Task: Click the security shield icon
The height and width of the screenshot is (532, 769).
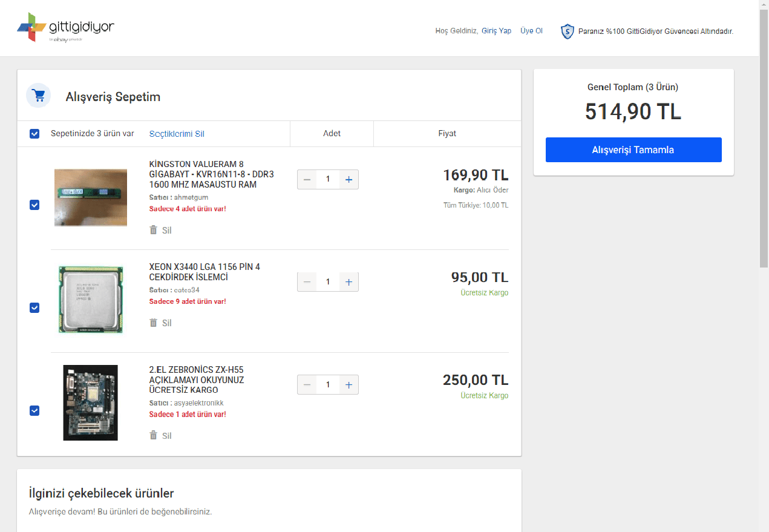Action: [567, 31]
